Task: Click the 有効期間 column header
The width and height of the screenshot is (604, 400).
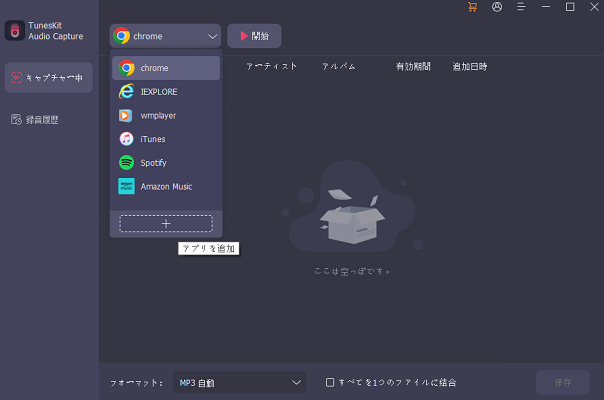Action: tap(413, 67)
